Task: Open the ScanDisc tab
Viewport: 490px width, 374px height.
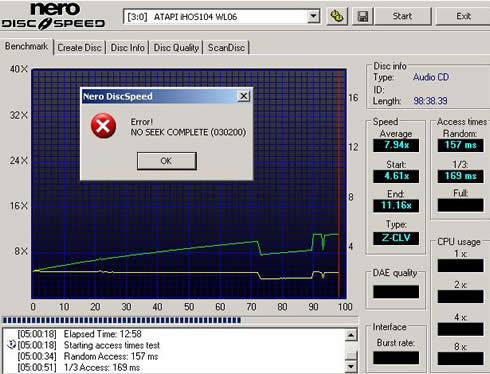Action: [226, 48]
